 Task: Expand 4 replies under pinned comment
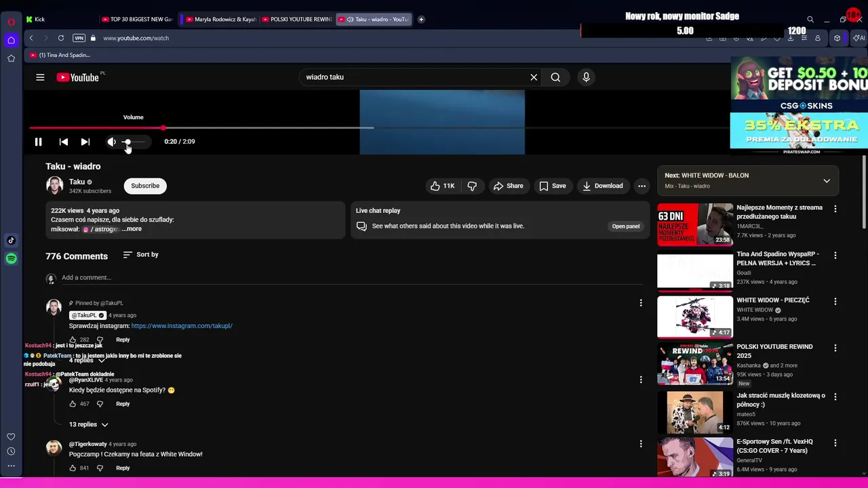point(87,361)
